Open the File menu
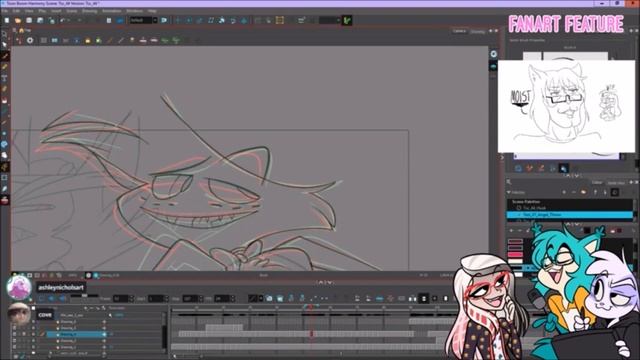Viewport: 640px width, 360px height. pos(5,11)
